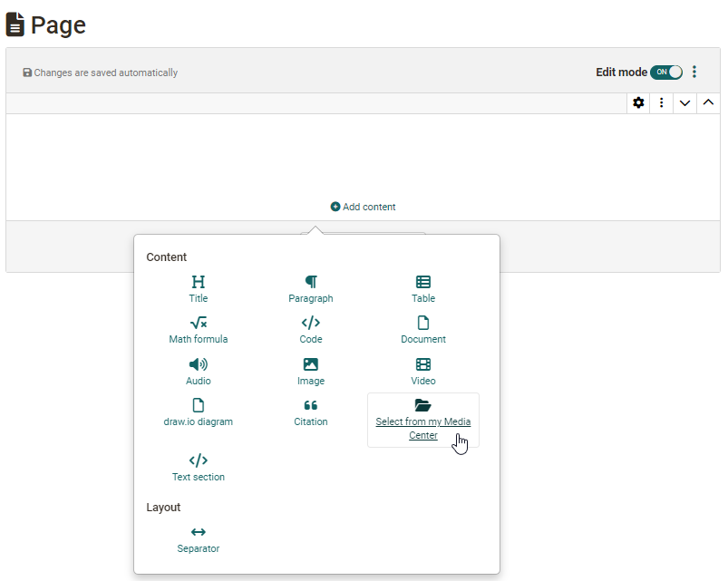This screenshot has width=728, height=581.
Task: Open the Edit mode overflow menu
Action: pyautogui.click(x=694, y=71)
